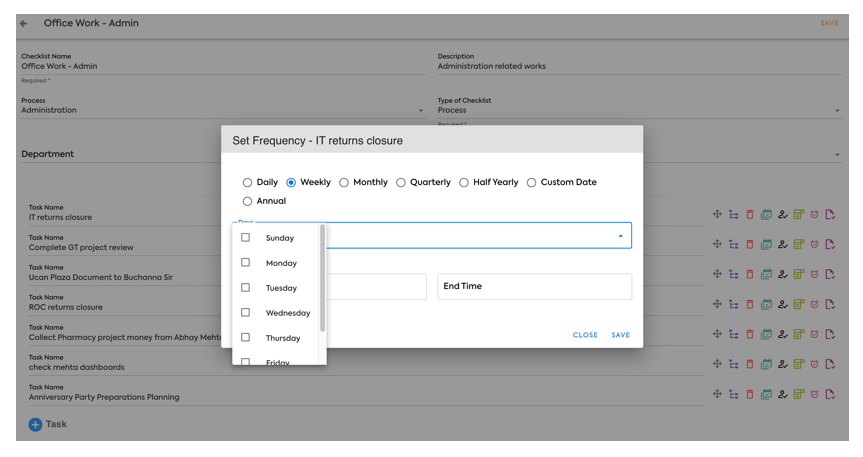Screen dimensions: 863x457
Task: Click the assign user icon for check mehta dashboards
Action: (x=782, y=364)
